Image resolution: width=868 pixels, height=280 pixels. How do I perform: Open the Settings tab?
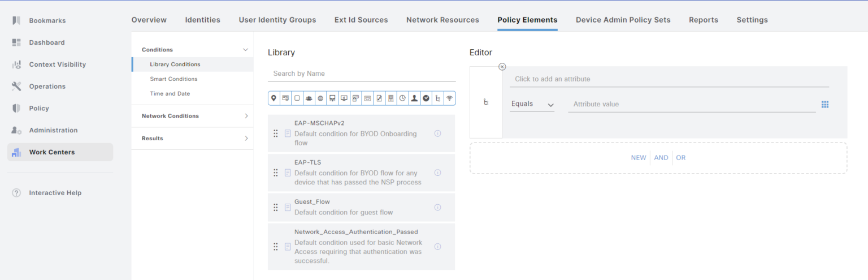click(x=752, y=20)
